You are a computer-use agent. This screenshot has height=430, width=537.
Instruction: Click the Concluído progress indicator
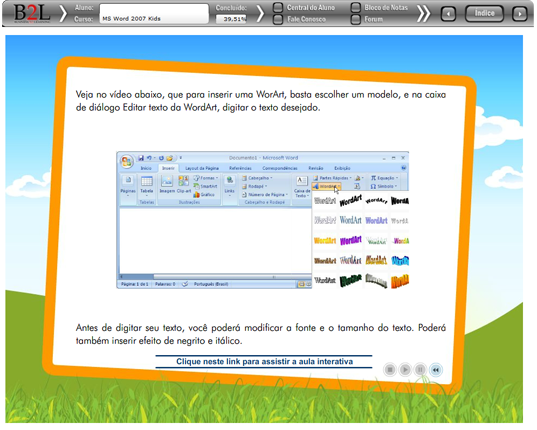click(231, 19)
